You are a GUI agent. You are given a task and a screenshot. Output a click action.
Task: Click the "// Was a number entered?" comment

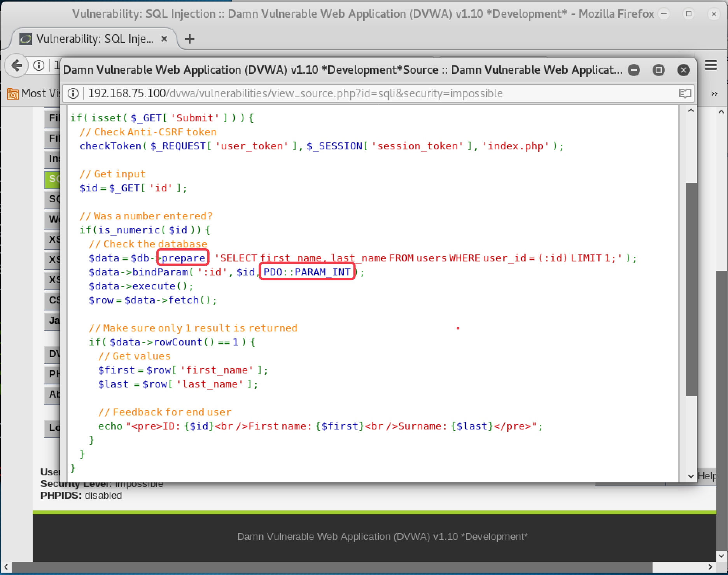(x=146, y=216)
